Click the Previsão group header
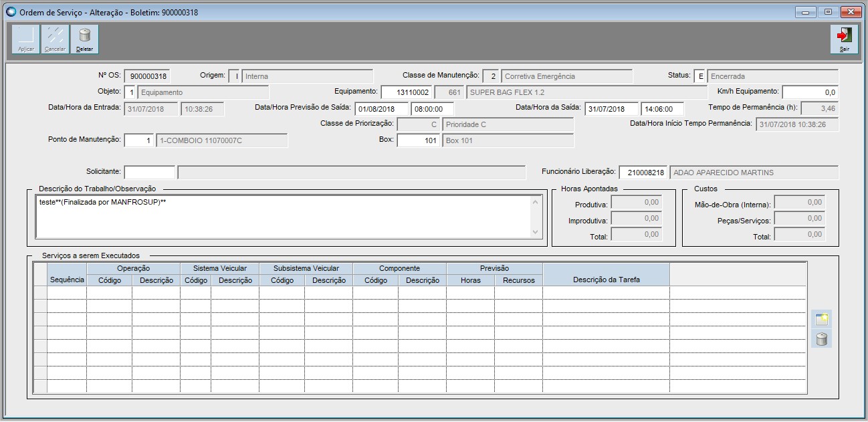Screen dimensions: 868x422 [x=495, y=268]
